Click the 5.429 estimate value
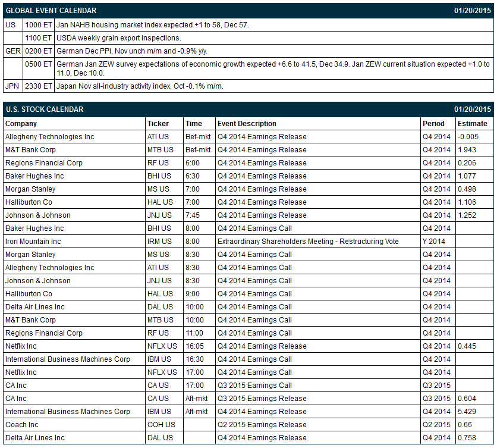This screenshot has width=497, height=448. (x=467, y=412)
